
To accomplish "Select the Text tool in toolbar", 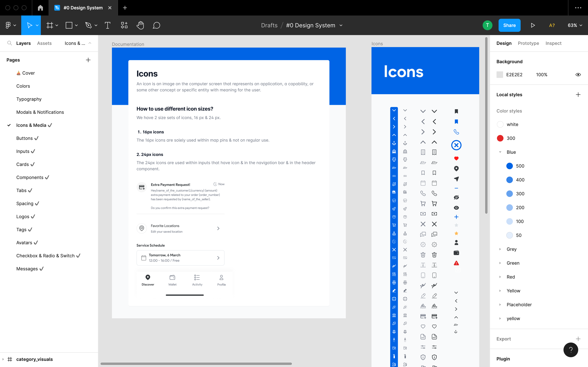I will (x=107, y=25).
